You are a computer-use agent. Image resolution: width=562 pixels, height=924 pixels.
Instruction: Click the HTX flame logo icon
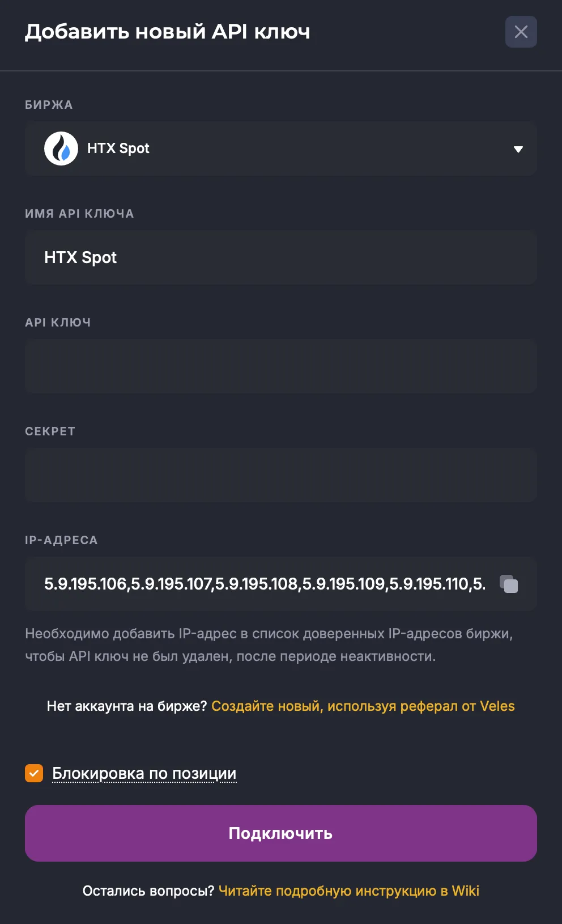coord(61,149)
